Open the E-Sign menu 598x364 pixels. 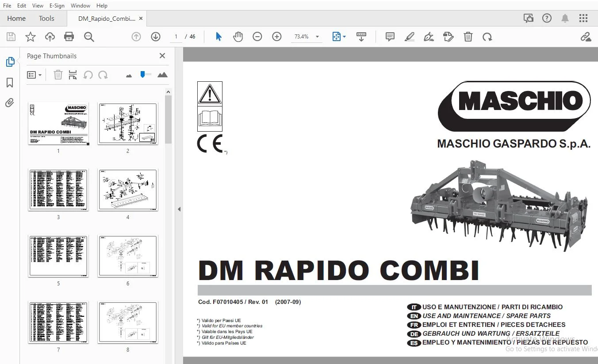[57, 5]
